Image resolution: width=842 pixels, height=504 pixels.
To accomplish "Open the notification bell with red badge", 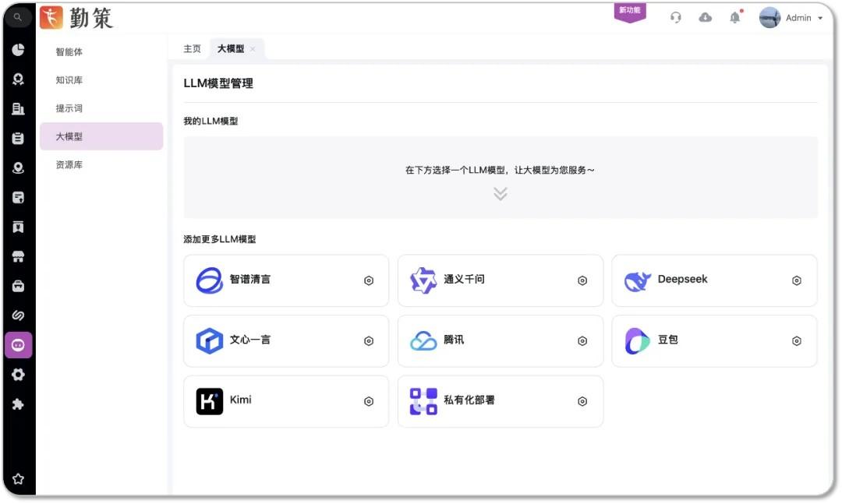I will (733, 17).
